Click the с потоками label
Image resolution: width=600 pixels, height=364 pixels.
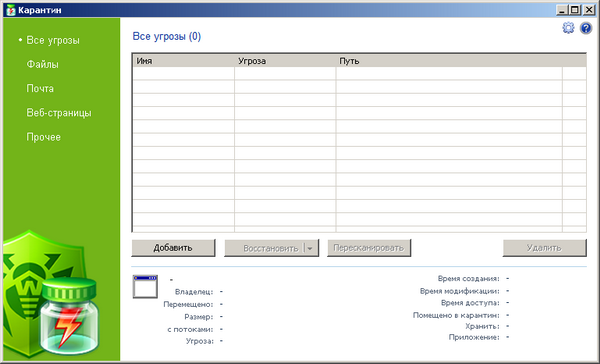click(190, 330)
